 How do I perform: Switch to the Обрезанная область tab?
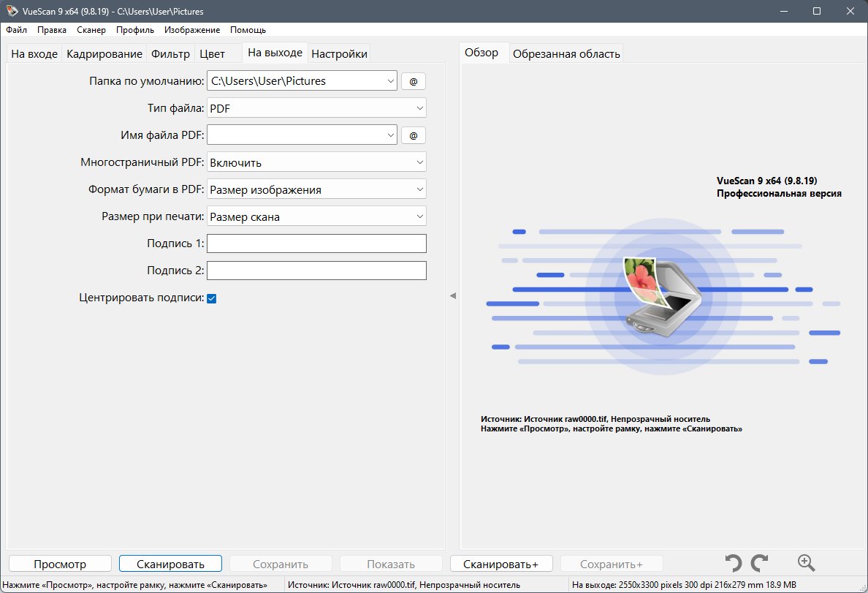pos(566,54)
